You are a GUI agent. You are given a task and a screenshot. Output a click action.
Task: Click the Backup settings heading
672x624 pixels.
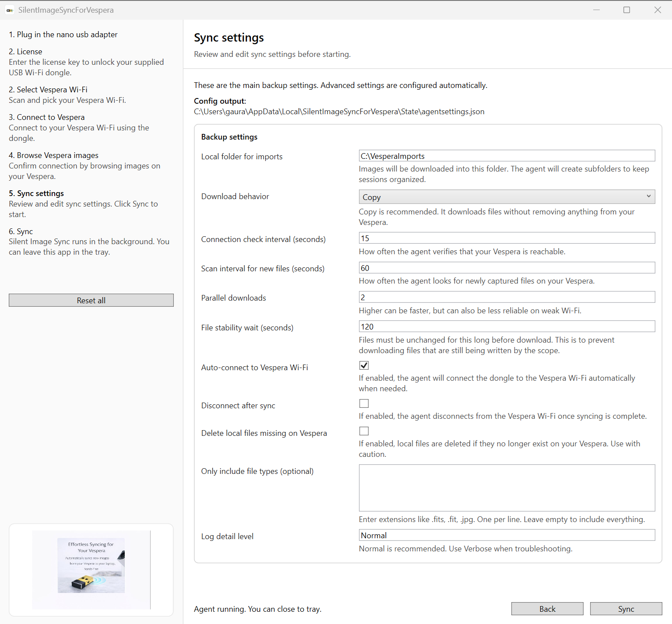(x=229, y=137)
